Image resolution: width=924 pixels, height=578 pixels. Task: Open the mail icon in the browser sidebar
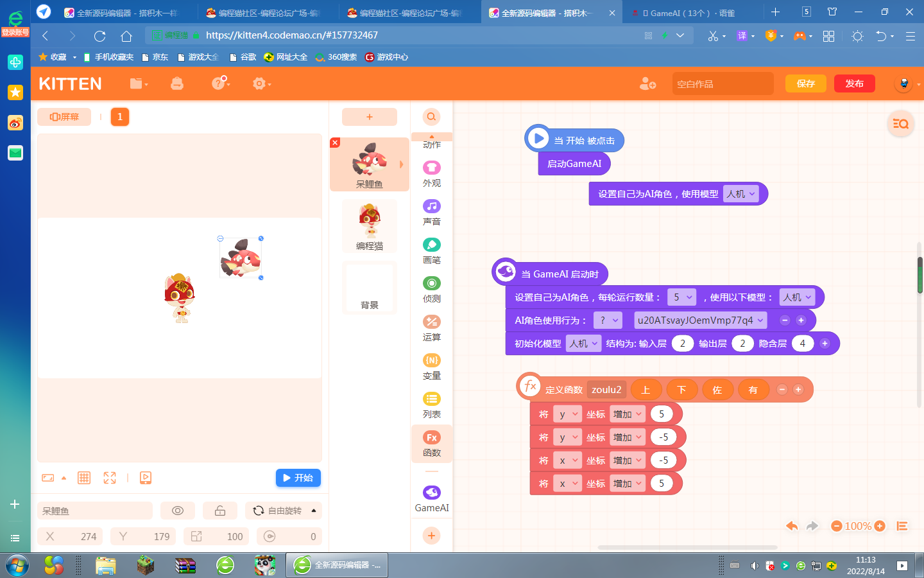(x=15, y=153)
